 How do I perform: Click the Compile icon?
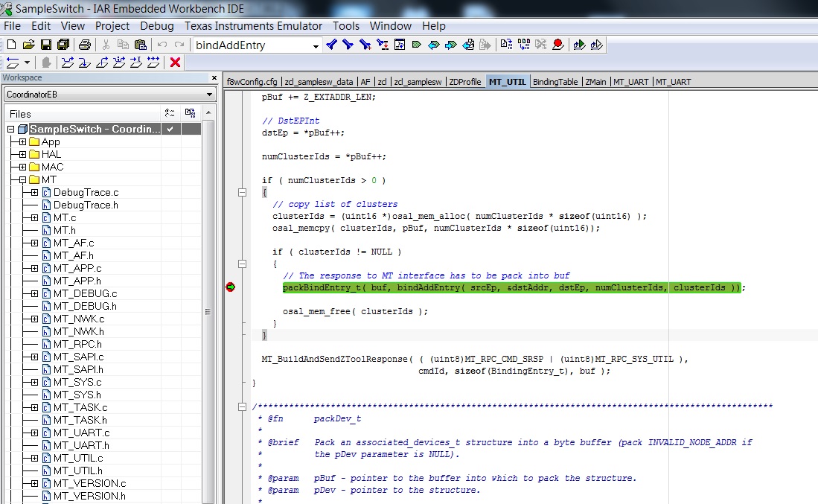coord(506,45)
